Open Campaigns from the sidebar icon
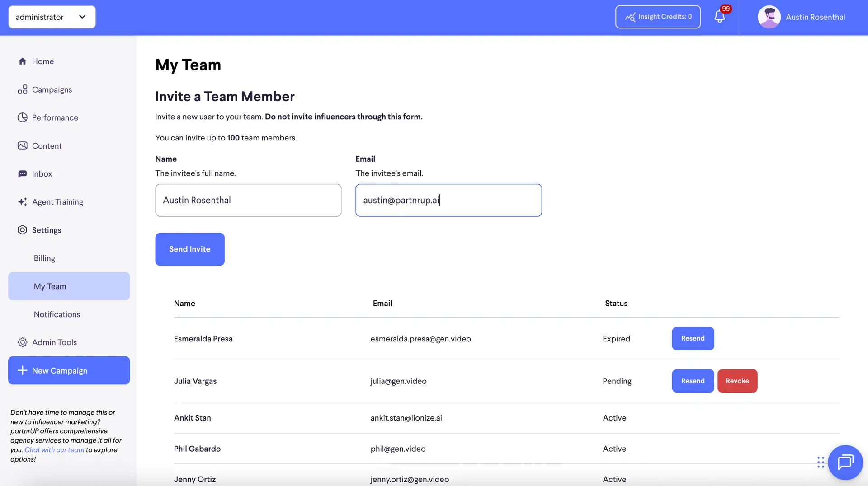 click(23, 89)
